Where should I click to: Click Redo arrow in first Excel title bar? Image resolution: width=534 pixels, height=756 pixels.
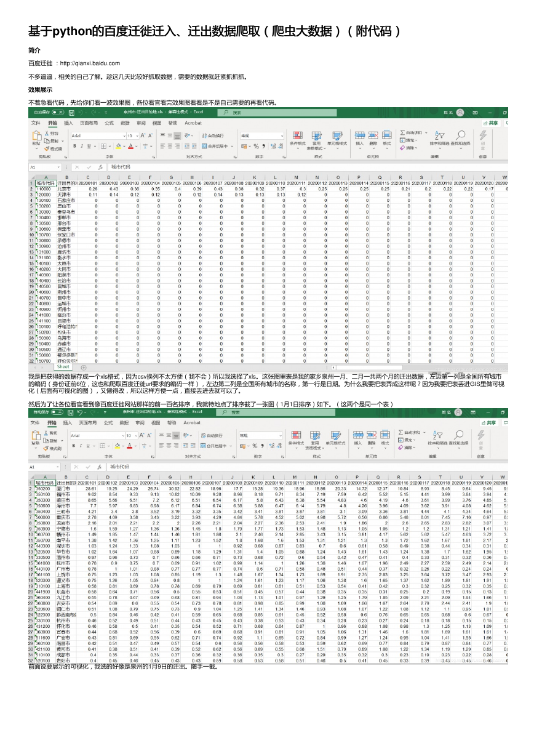coord(94,112)
